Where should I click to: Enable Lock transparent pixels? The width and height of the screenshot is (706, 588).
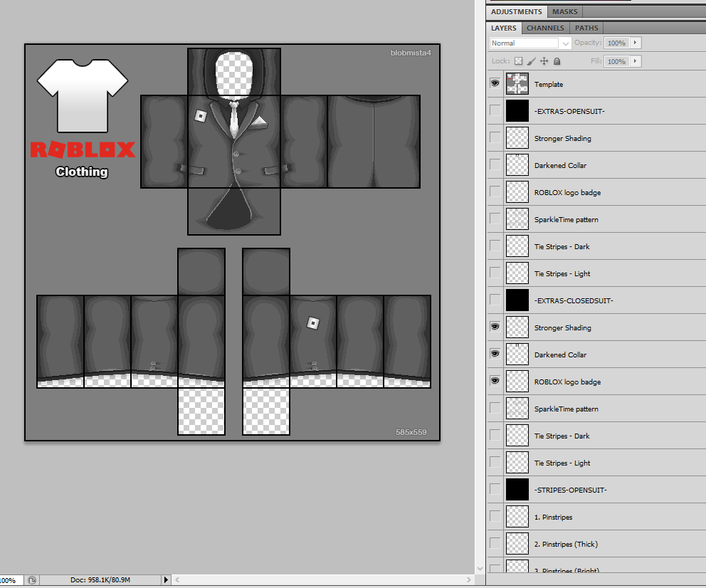tap(519, 61)
